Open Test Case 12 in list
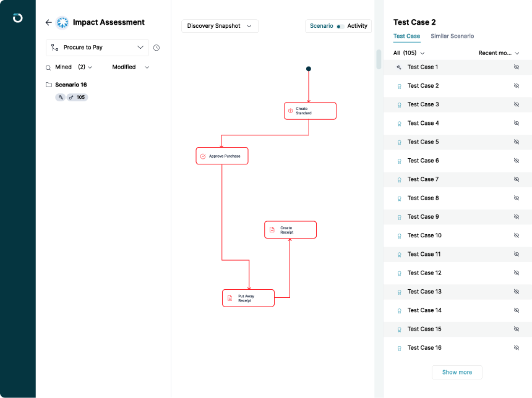 (x=424, y=273)
